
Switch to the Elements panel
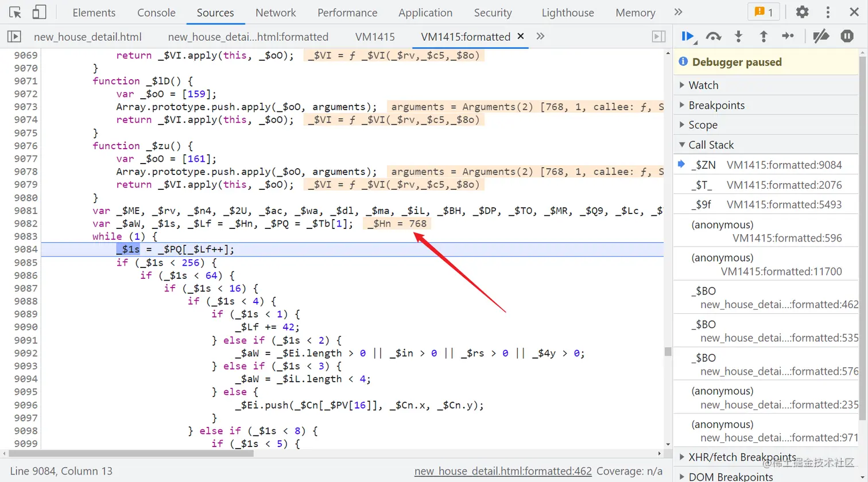click(x=94, y=13)
